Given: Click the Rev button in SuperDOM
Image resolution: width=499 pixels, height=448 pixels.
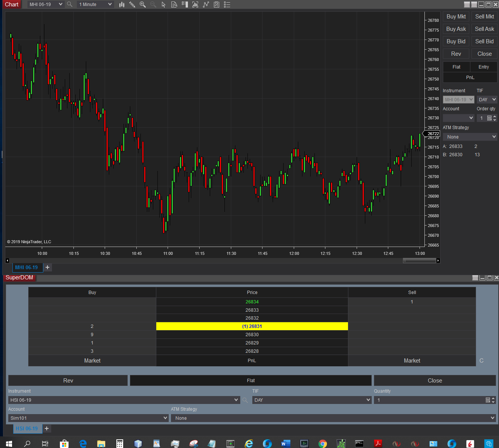Looking at the screenshot, I should point(68,381).
